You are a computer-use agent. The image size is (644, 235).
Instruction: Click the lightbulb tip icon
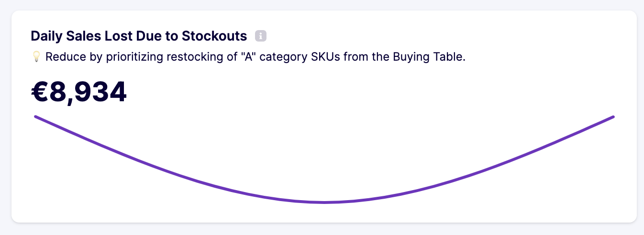tap(36, 57)
